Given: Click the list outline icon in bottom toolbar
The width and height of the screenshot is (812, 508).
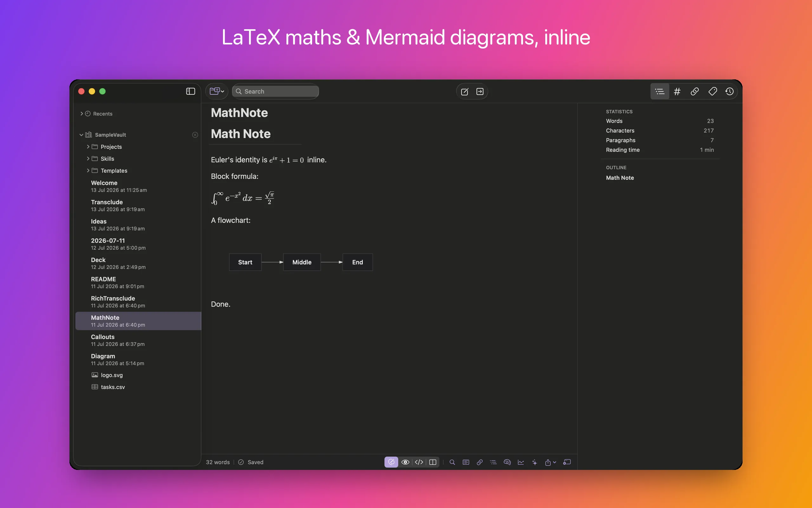Looking at the screenshot, I should point(493,462).
